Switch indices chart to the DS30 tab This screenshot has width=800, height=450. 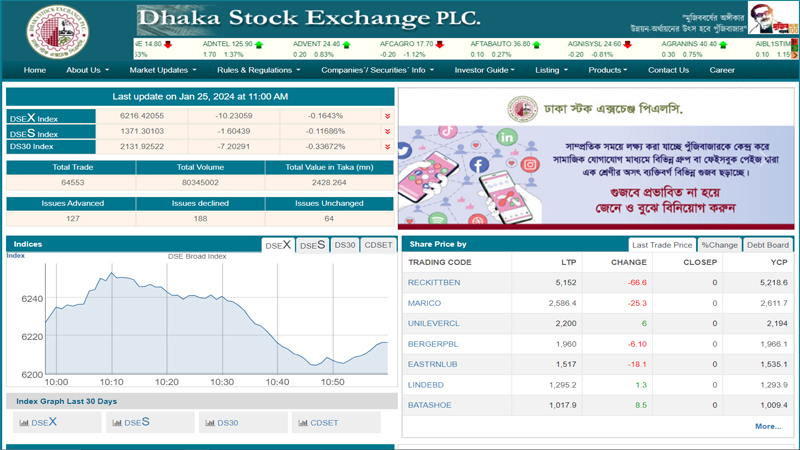[344, 245]
